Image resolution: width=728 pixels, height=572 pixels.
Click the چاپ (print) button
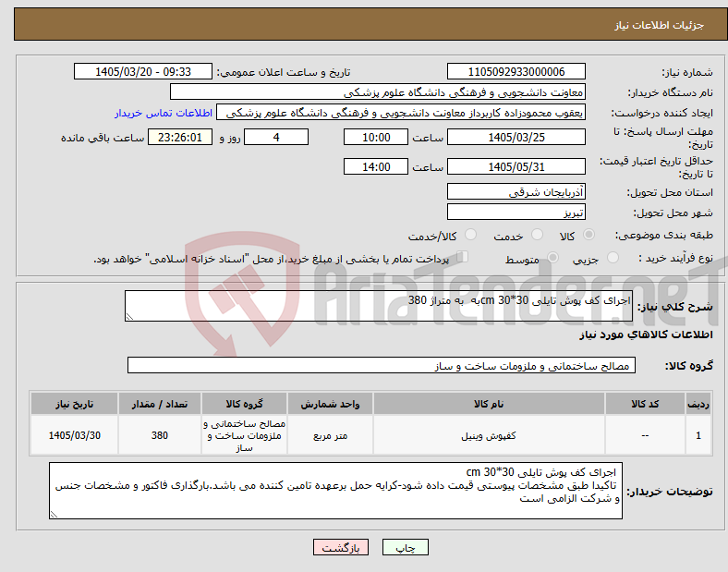pos(405,547)
